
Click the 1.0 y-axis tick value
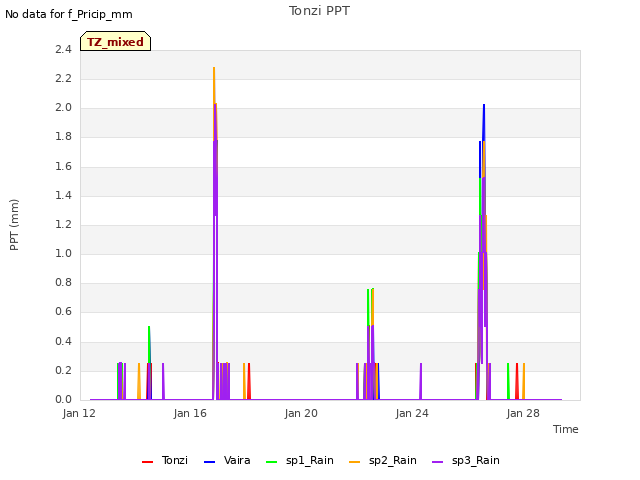pyautogui.click(x=63, y=253)
